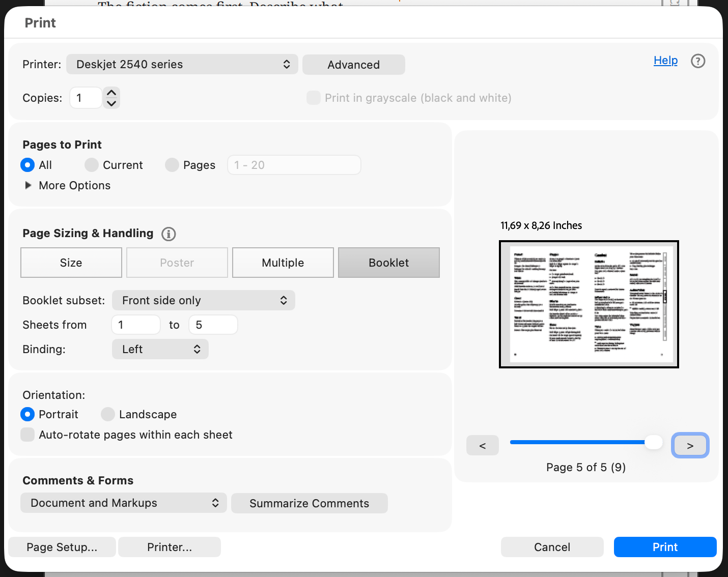728x577 pixels.
Task: Click the blue Print button
Action: tap(665, 547)
